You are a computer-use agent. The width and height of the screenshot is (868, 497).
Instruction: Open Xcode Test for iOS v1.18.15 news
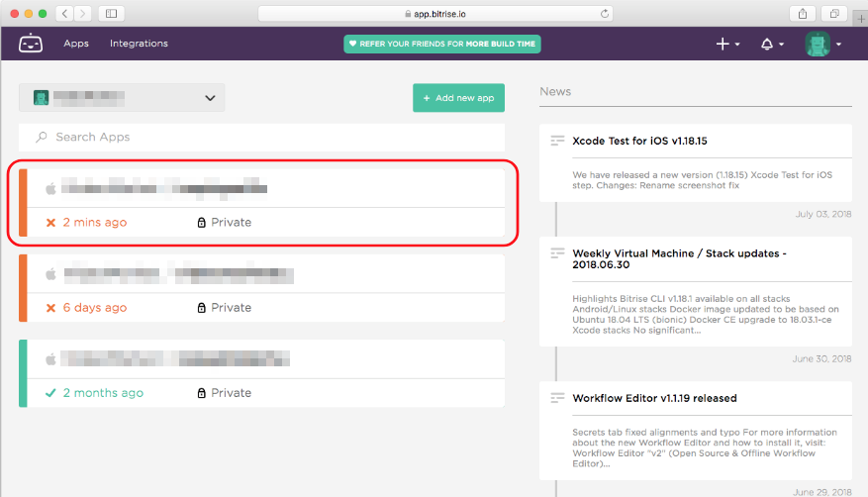[639, 142]
